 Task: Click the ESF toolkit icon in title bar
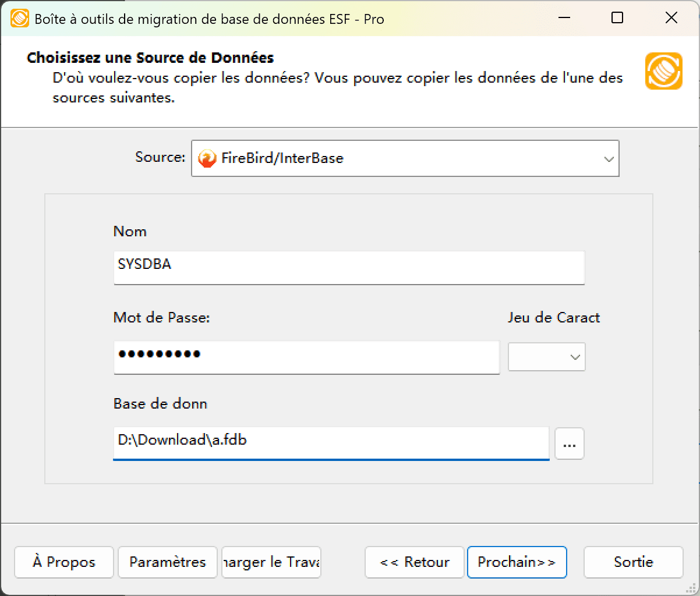point(18,18)
